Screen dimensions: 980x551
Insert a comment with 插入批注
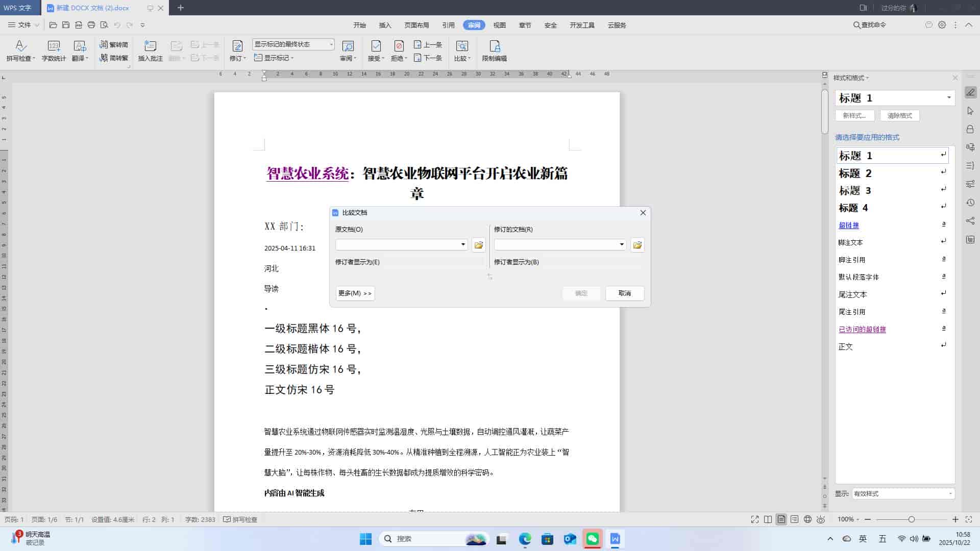coord(150,51)
